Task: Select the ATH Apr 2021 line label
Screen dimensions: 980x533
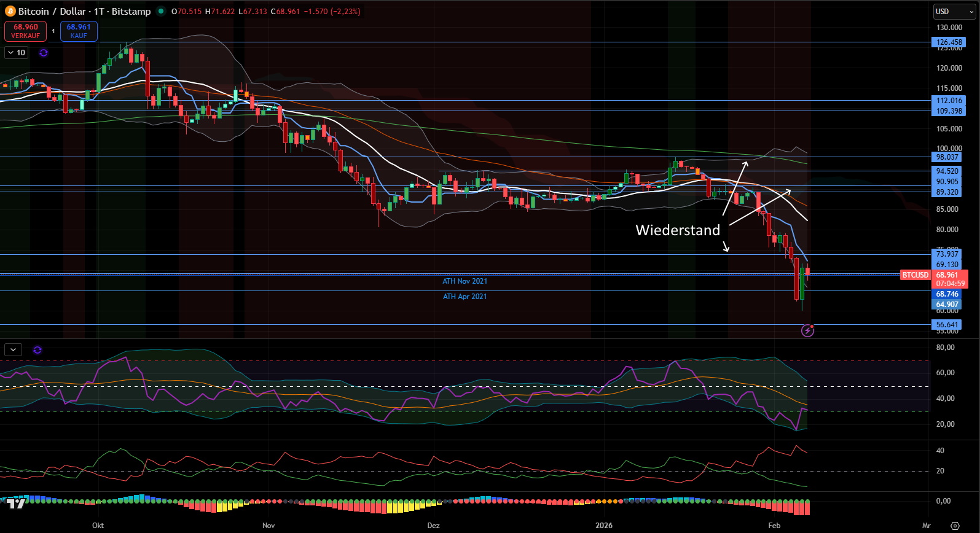Action: (x=465, y=297)
